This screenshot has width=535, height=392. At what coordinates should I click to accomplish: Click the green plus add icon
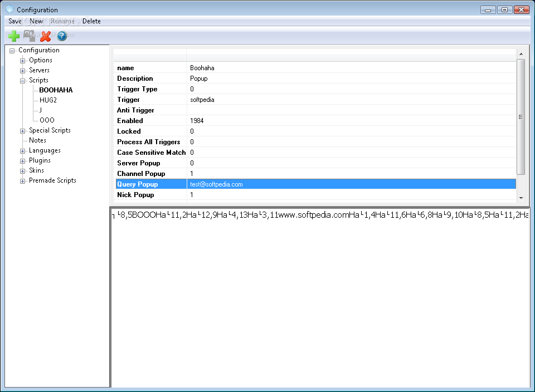(14, 36)
